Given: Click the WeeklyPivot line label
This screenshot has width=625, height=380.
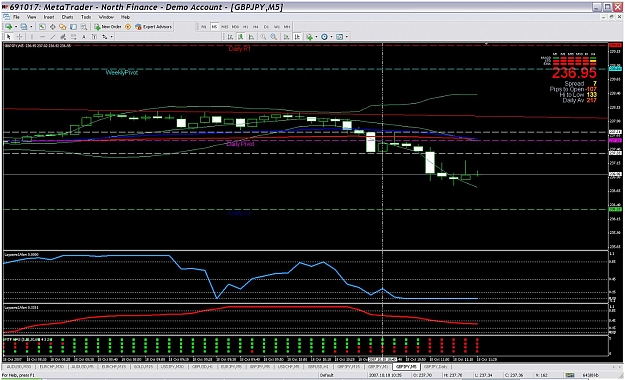Looking at the screenshot, I should [x=122, y=73].
